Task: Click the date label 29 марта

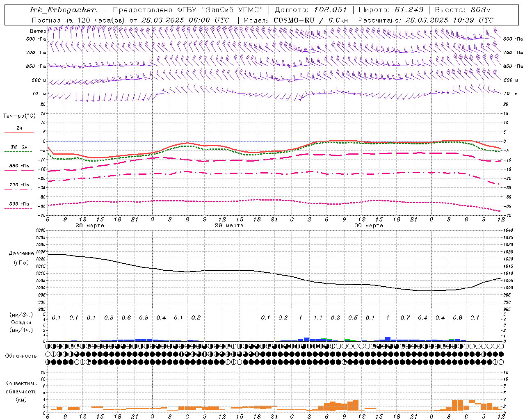Action: point(229,226)
